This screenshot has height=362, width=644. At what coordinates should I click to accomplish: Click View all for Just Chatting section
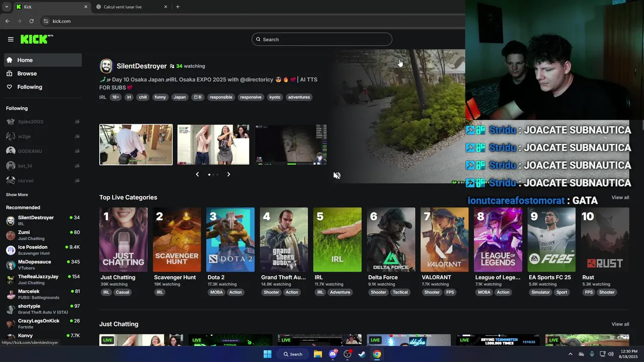(x=620, y=324)
